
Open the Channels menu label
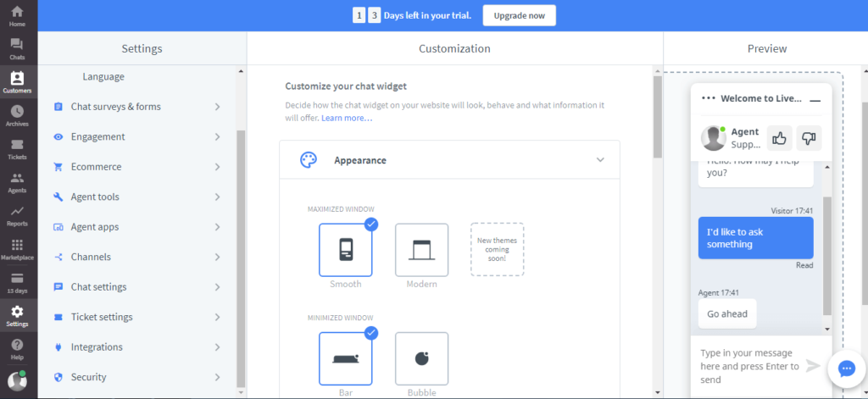[91, 257]
